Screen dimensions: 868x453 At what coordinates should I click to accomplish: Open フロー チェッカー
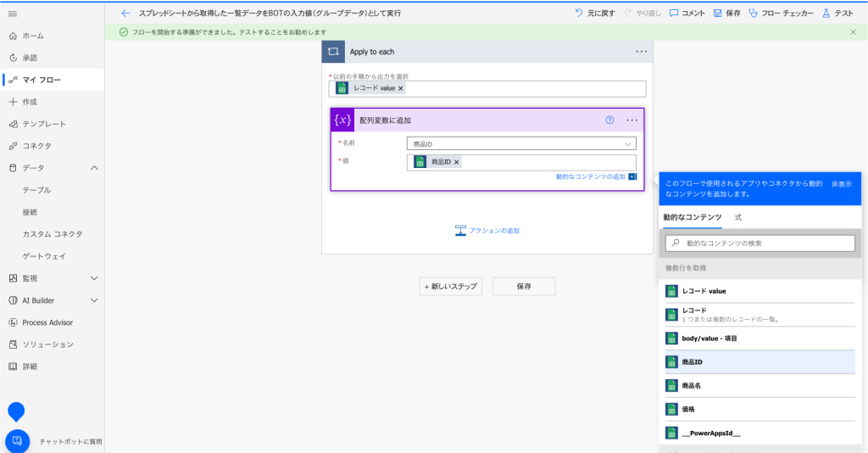[x=781, y=14]
